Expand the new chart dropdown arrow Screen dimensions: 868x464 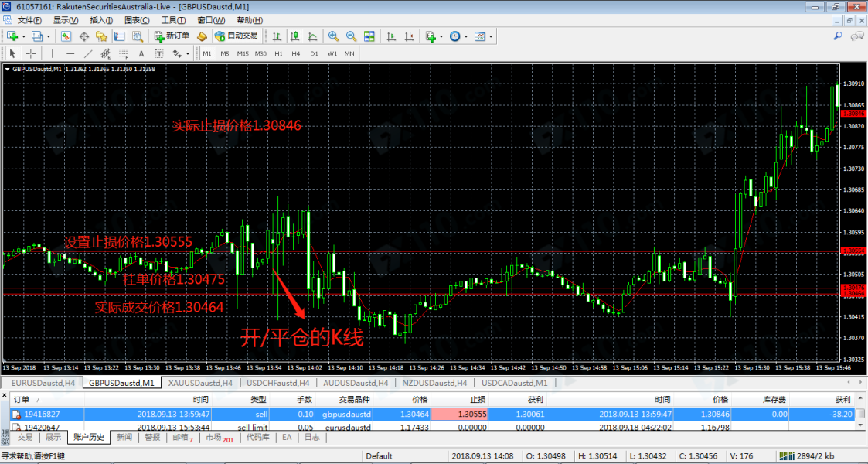24,36
